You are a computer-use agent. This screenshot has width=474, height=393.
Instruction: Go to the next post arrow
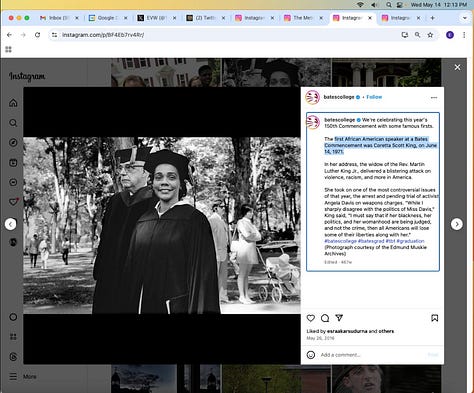pyautogui.click(x=457, y=224)
